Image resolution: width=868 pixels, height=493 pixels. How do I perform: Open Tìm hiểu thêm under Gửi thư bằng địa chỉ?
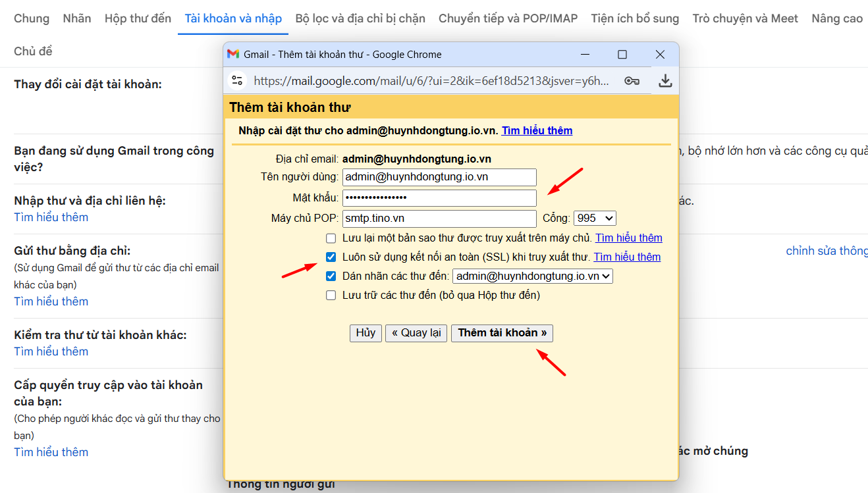click(51, 301)
